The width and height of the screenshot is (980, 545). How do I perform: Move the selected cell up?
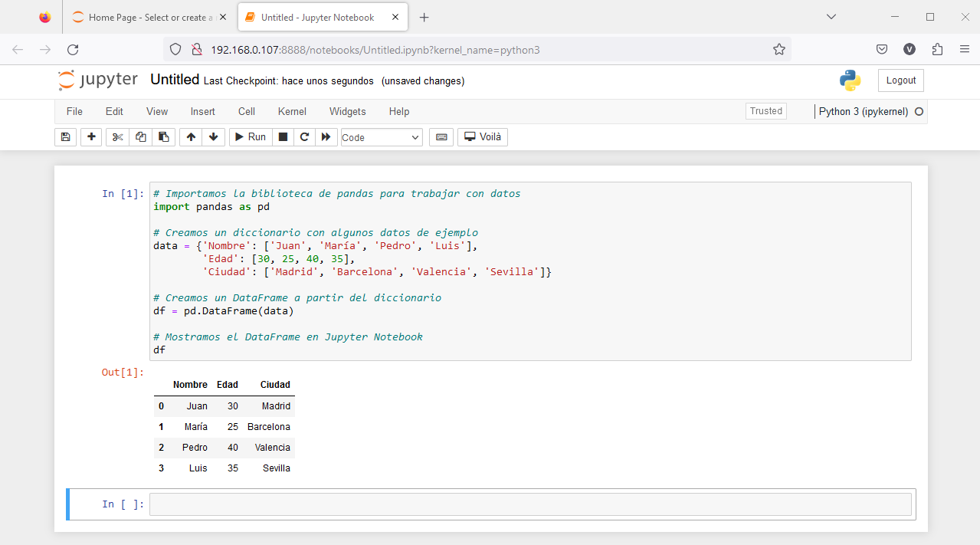190,136
